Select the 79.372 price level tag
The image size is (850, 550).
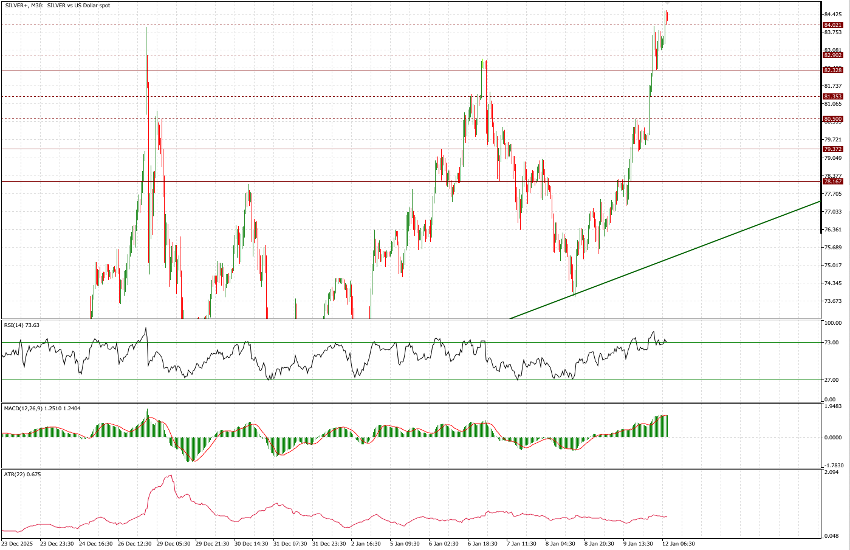point(830,149)
